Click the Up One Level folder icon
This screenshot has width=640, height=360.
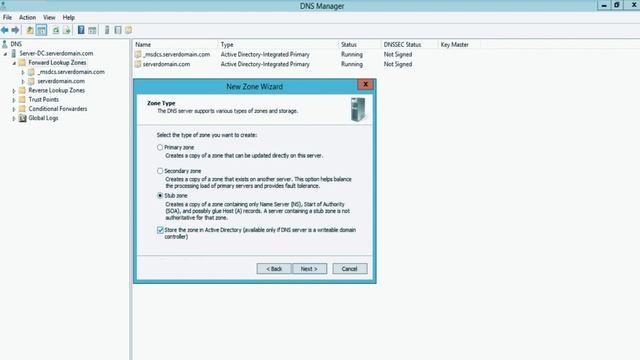click(30, 30)
